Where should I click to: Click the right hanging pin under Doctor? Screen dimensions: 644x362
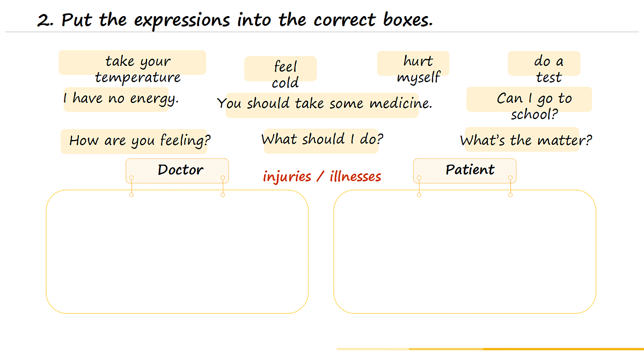point(223,186)
